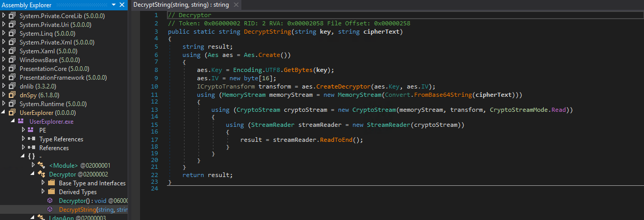Viewport: 644px width, 220px height.
Task: Close the DecryptString document tab
Action: pos(236,5)
